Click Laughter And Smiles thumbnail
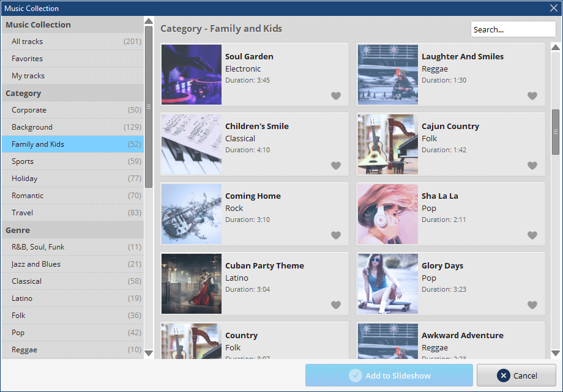The image size is (563, 392). coord(388,75)
